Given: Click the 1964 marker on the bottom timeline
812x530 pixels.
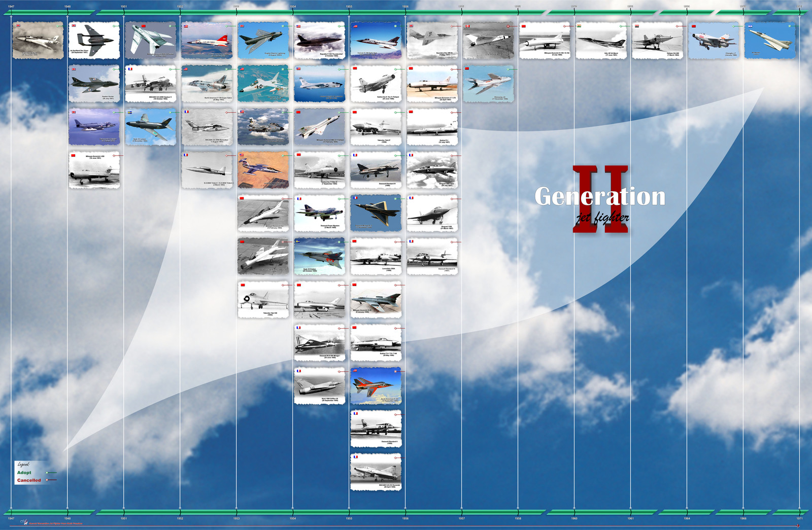Looking at the screenshot, I should 687,518.
